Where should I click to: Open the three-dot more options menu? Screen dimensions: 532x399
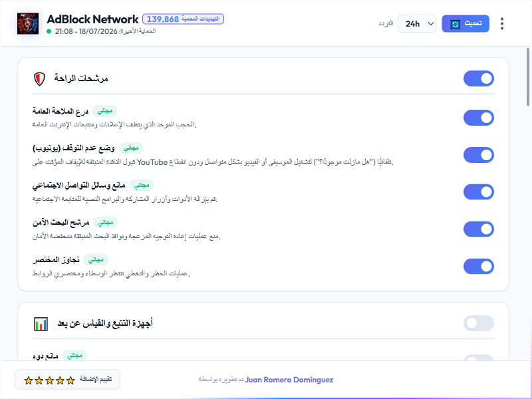(x=502, y=24)
